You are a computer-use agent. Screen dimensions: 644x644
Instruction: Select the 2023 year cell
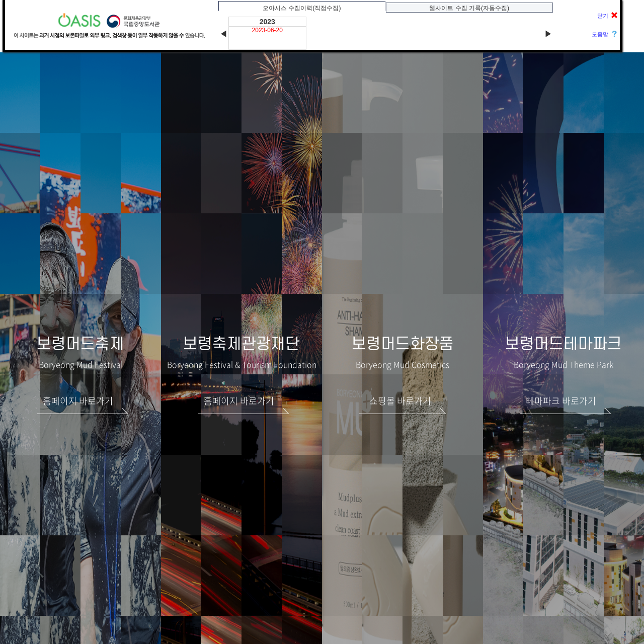click(267, 22)
